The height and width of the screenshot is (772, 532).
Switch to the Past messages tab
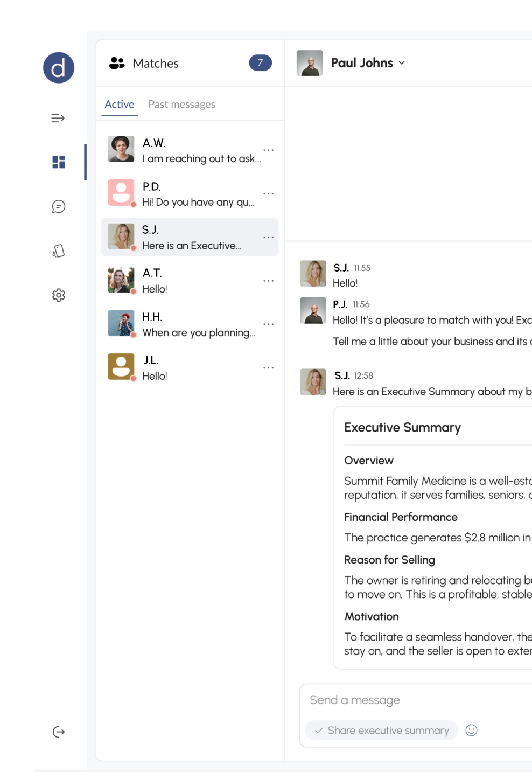tap(181, 105)
